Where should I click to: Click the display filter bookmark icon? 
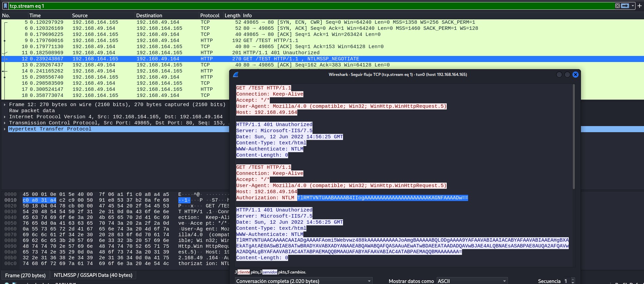[5, 6]
